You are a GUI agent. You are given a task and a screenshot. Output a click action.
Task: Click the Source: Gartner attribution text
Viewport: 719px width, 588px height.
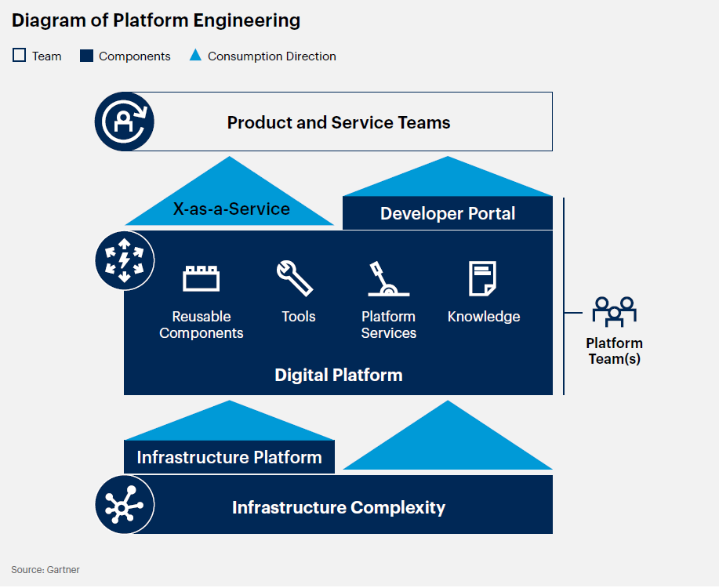45,570
